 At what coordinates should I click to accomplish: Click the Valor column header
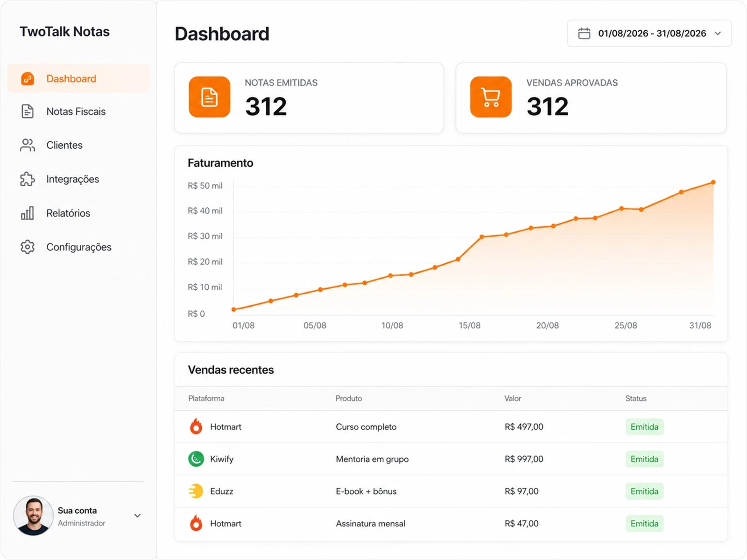tap(513, 398)
